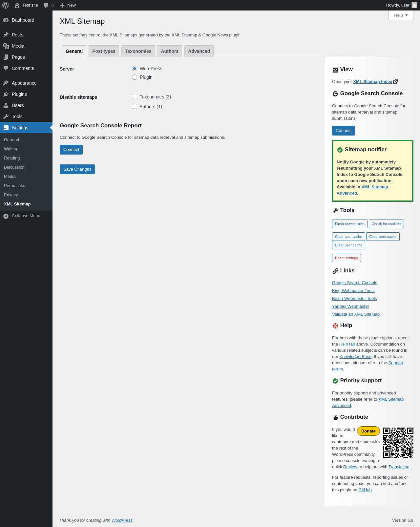Click Connect under Google Search Console Report

point(71,150)
